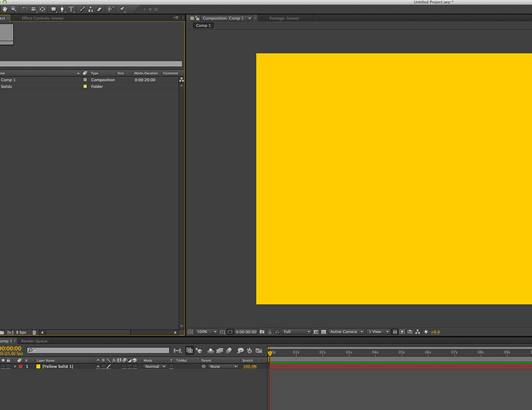Toggle Motion Blur enable for composition

click(x=229, y=351)
